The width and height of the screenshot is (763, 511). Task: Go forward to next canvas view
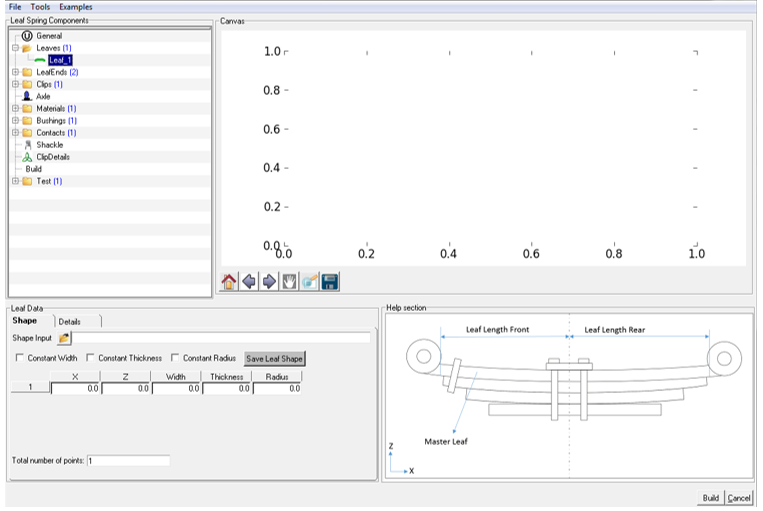pos(268,282)
